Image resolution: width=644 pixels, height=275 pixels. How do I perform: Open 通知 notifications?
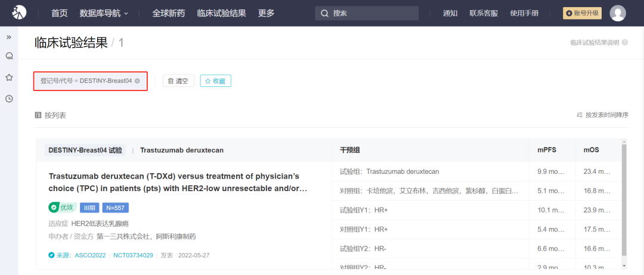click(450, 13)
